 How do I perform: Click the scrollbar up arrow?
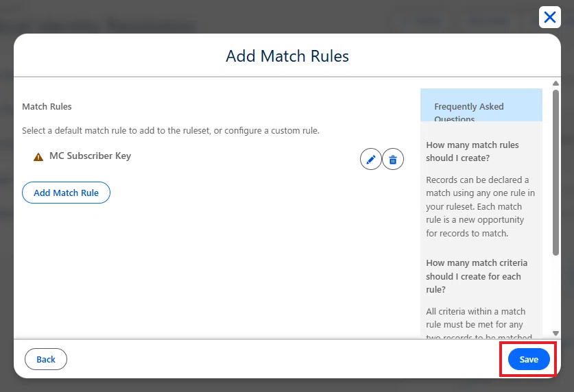(x=555, y=83)
